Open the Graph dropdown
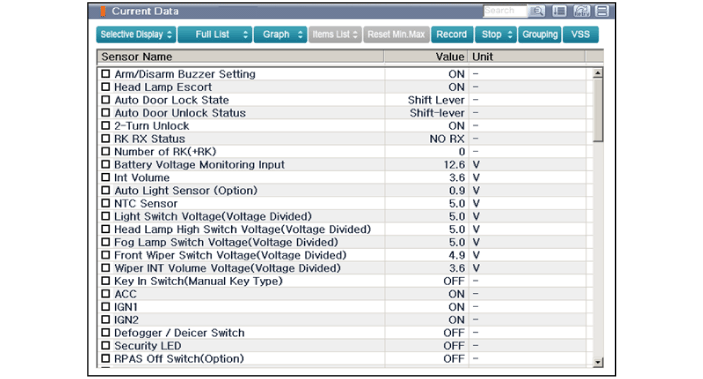703x379 pixels. tap(280, 35)
